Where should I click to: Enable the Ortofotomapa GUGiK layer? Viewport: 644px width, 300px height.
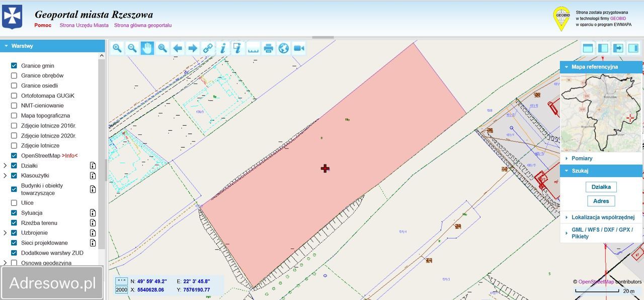[14, 96]
